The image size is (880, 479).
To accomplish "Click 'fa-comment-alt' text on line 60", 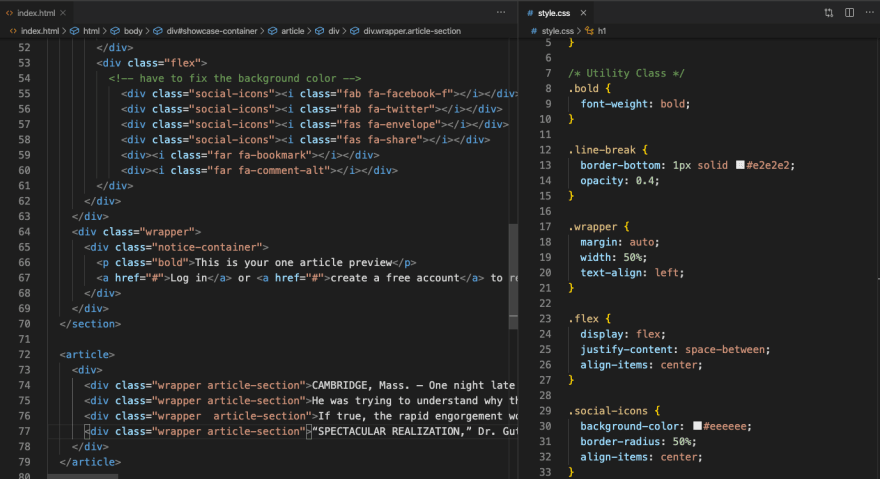I will 281,170.
